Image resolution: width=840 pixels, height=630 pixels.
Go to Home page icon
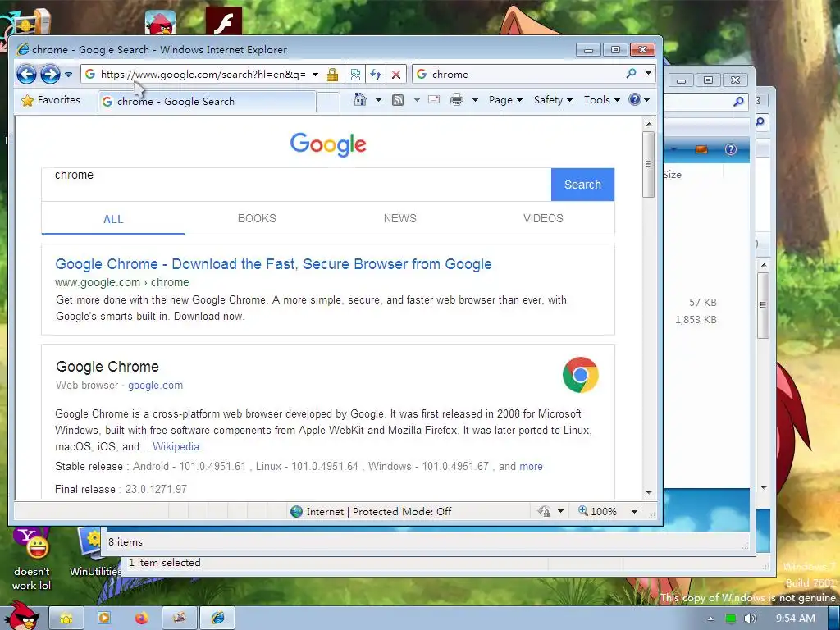point(360,99)
